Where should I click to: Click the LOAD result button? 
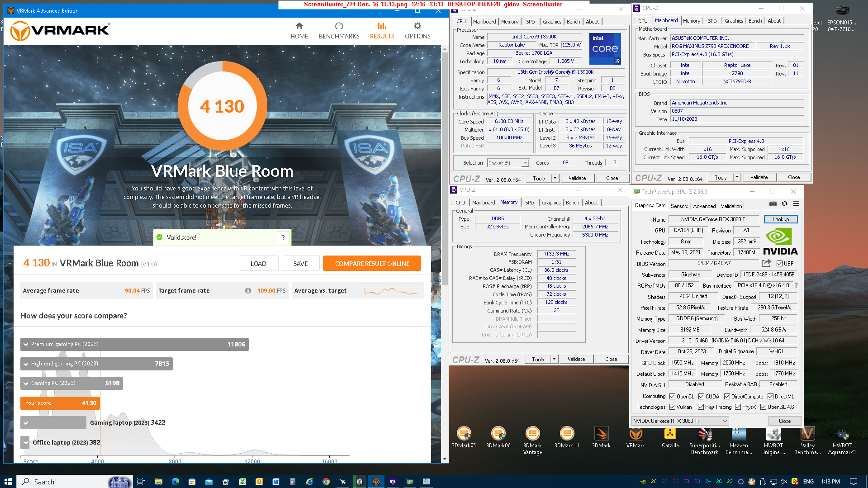tap(258, 264)
